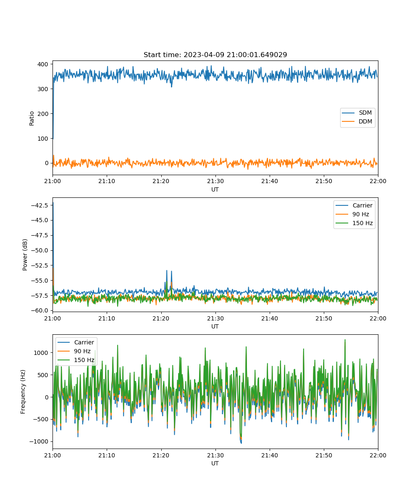Click the 21:50 tick under the Power plot
The height and width of the screenshot is (504, 420).
(x=323, y=318)
